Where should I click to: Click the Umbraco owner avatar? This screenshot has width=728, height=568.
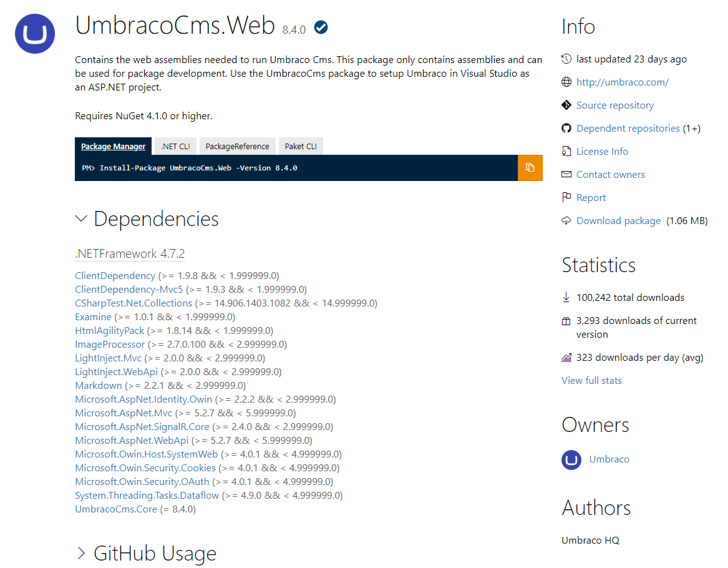tap(571, 460)
